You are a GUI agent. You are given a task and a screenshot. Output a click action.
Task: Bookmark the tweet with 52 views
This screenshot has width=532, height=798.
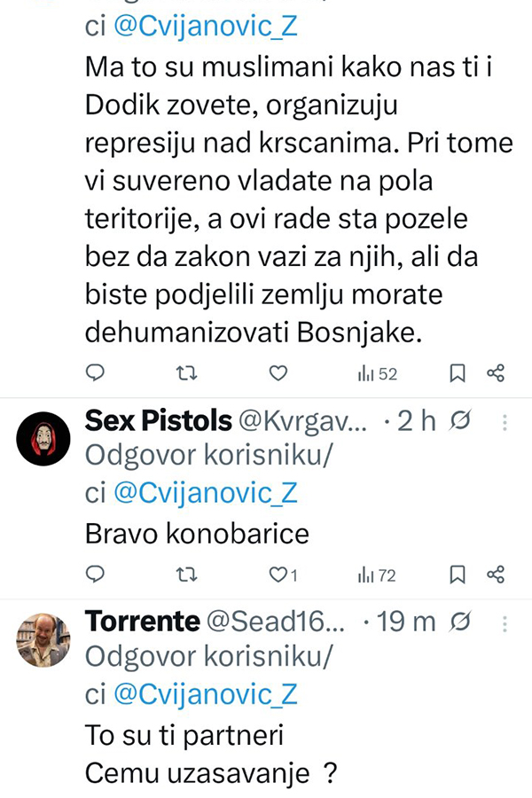coord(458,374)
